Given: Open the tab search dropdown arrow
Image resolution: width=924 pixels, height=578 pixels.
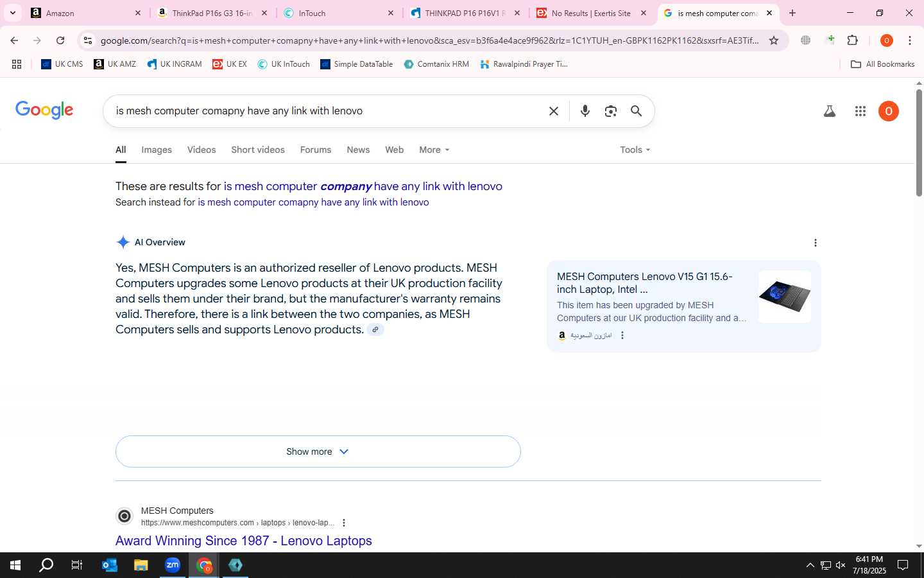Looking at the screenshot, I should 12,13.
